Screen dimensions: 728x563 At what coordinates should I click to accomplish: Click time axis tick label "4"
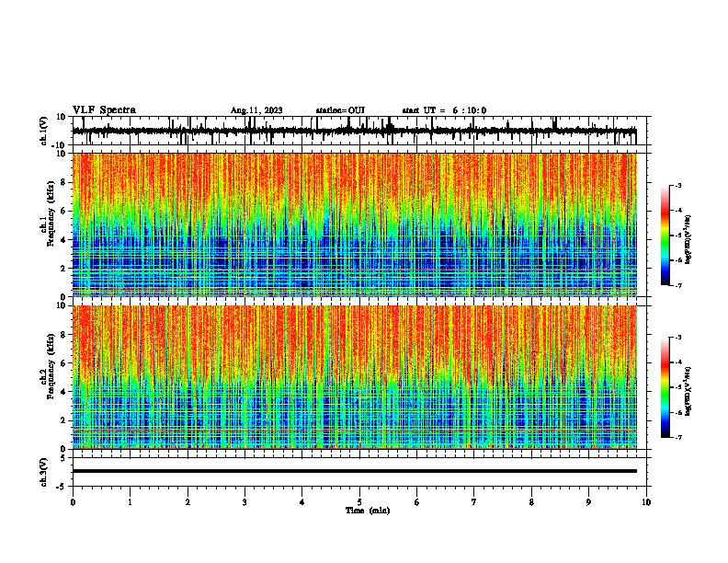pyautogui.click(x=302, y=502)
